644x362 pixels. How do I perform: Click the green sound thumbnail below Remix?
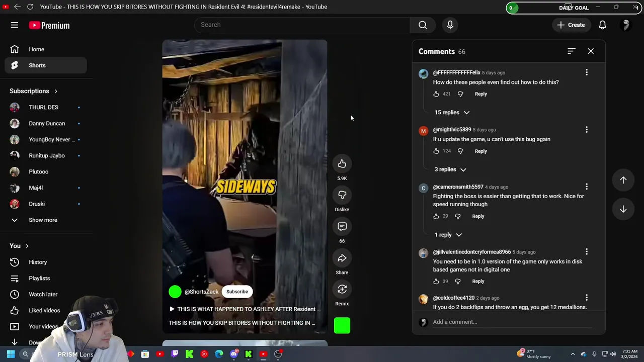(342, 326)
